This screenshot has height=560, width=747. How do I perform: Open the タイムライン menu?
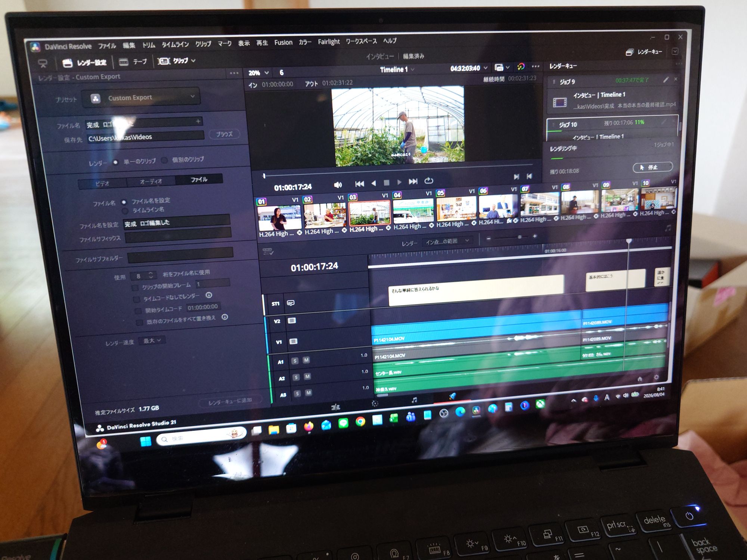click(x=175, y=44)
